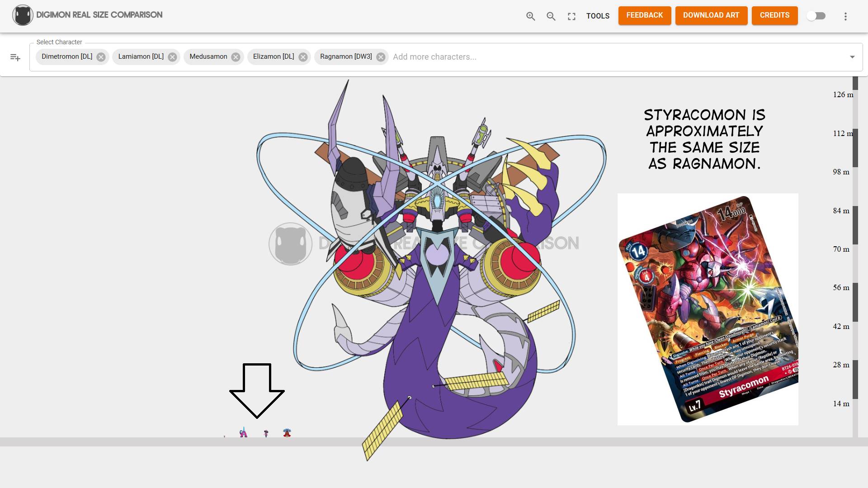Viewport: 868px width, 488px height.
Task: Expand the character selection dropdown arrow
Action: tap(852, 57)
